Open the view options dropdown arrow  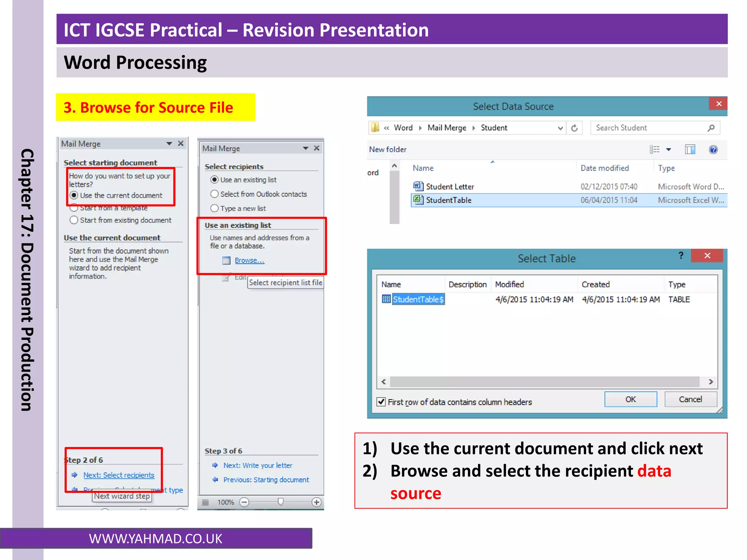[x=669, y=149]
